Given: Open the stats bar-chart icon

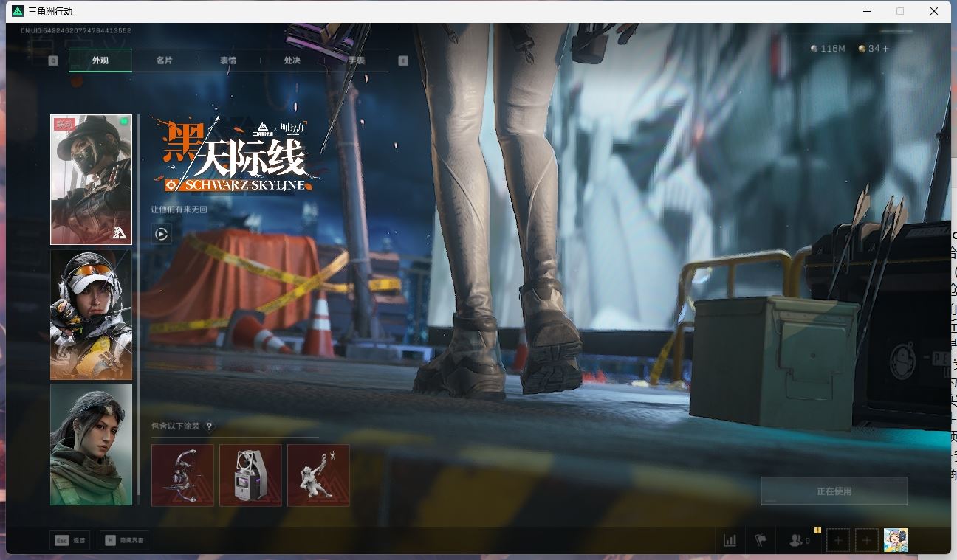Looking at the screenshot, I should (730, 540).
